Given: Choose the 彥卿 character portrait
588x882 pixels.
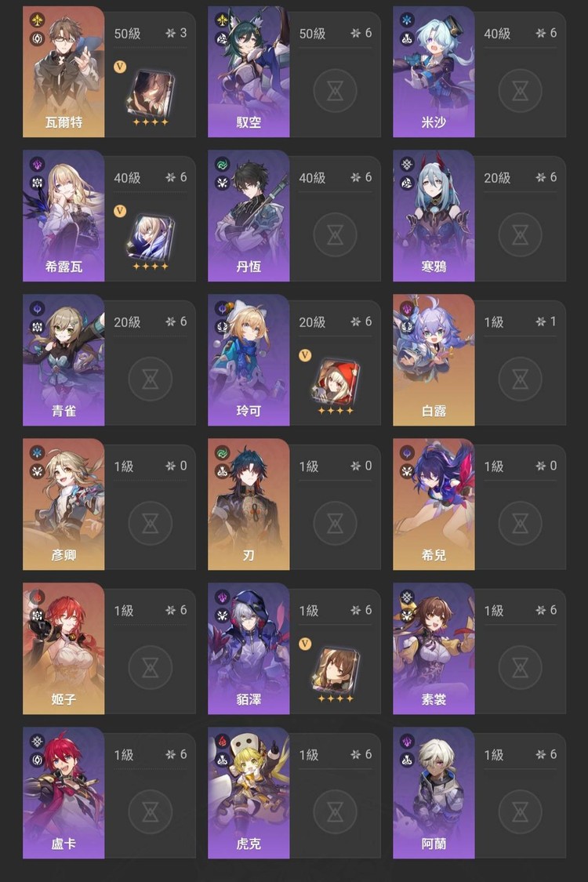Looking at the screenshot, I should point(64,504).
